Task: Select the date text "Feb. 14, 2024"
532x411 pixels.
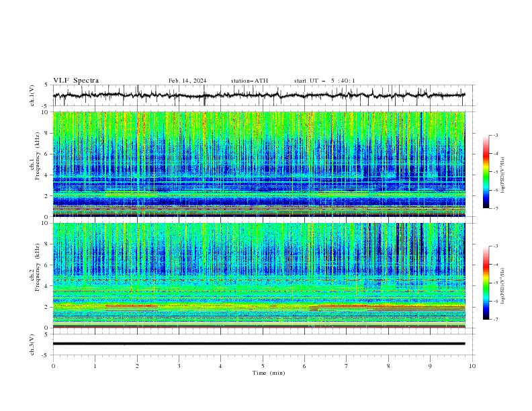Action: pyautogui.click(x=187, y=81)
